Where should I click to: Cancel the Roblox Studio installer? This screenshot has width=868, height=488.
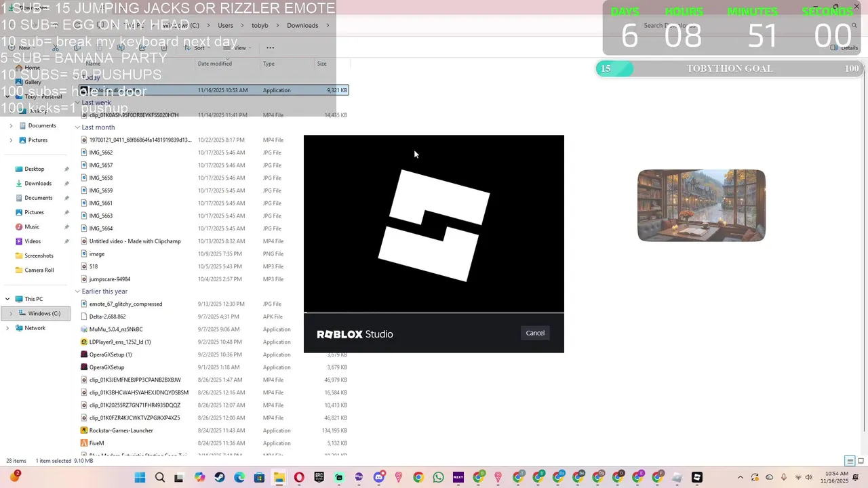pyautogui.click(x=535, y=333)
